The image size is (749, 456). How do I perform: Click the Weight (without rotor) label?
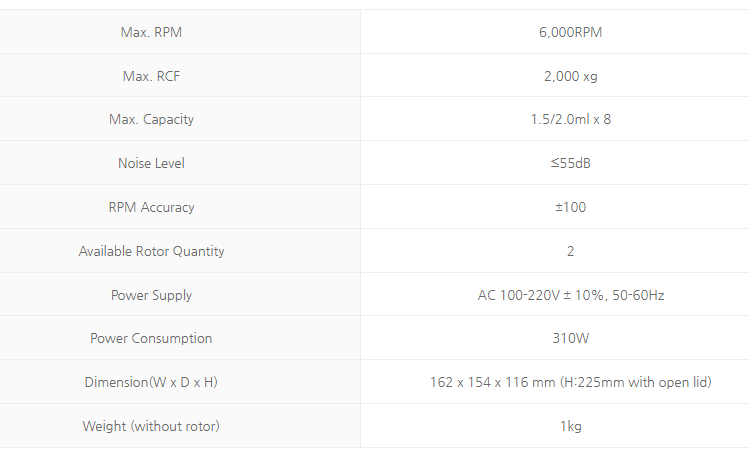[x=151, y=426]
